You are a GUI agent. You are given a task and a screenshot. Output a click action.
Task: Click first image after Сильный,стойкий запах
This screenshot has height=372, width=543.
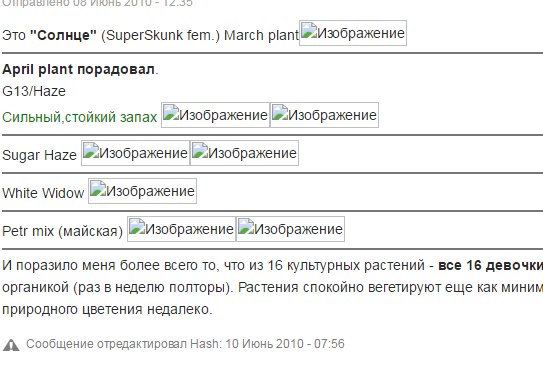tap(215, 115)
